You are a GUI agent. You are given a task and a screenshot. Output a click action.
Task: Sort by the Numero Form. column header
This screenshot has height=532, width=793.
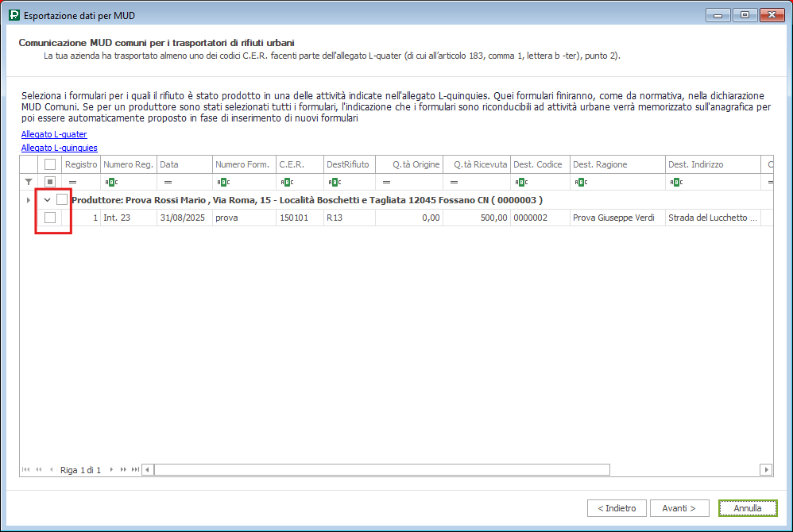[x=243, y=164]
